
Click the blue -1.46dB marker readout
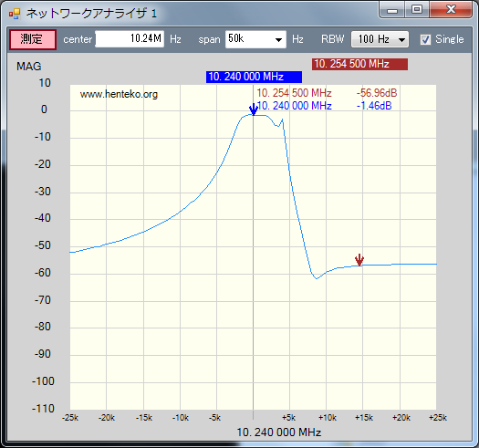tap(374, 106)
